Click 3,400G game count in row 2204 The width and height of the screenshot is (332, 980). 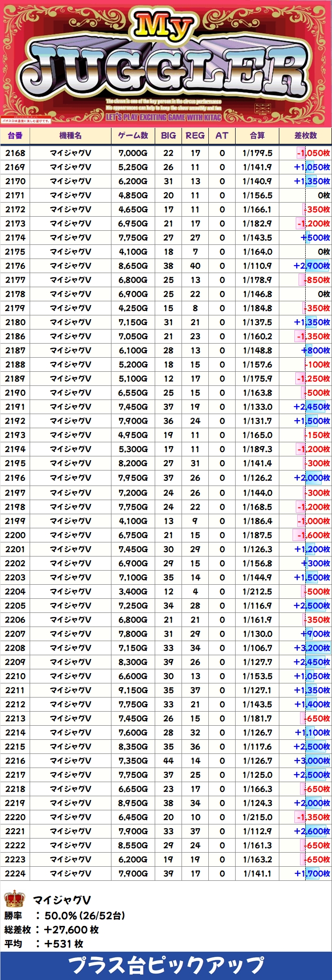[133, 591]
